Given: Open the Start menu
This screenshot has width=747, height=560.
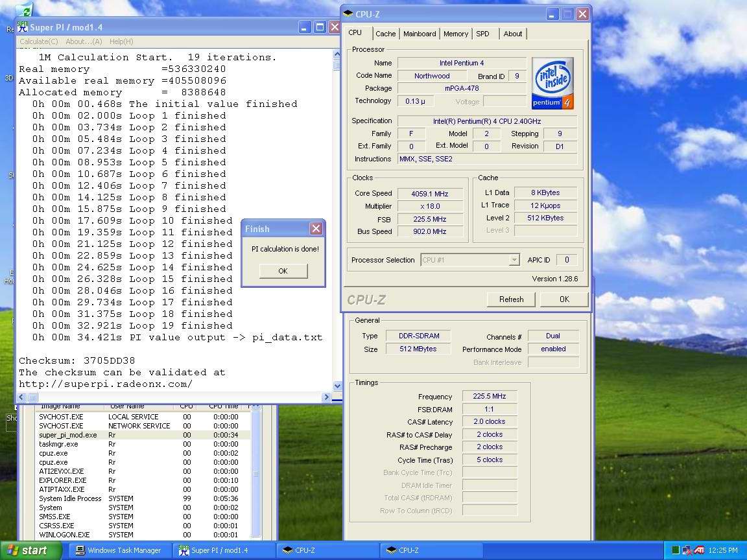Looking at the screenshot, I should click(x=30, y=550).
